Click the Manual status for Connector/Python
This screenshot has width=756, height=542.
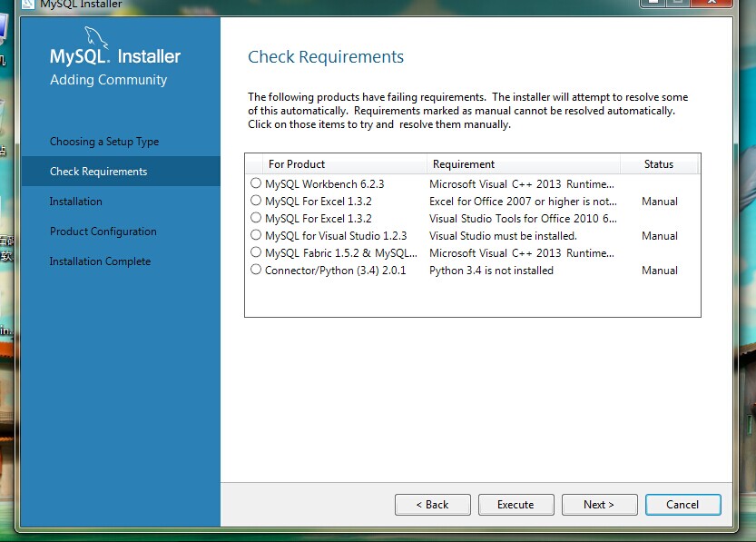660,271
